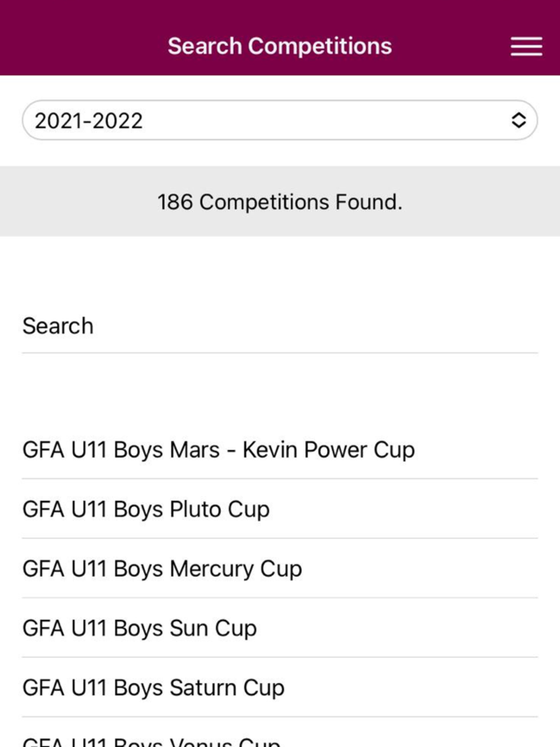This screenshot has width=560, height=747.
Task: Open the 2021-2022 season dropdown
Action: [x=279, y=121]
